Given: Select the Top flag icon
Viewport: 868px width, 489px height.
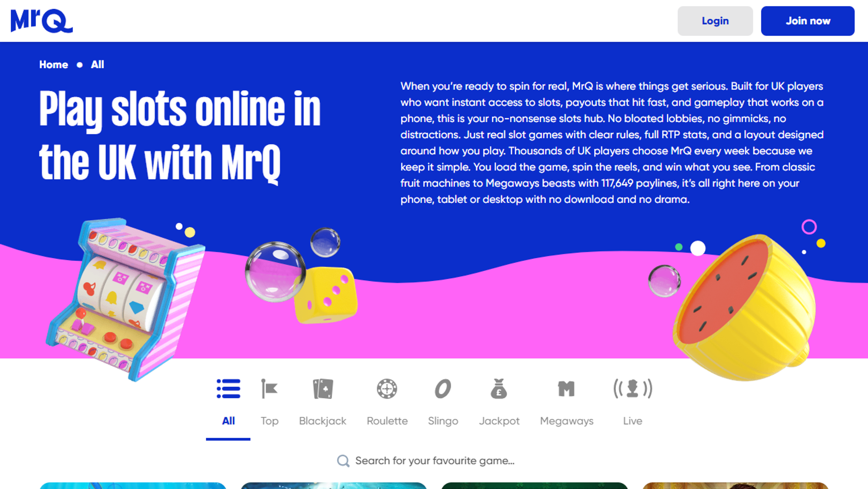Looking at the screenshot, I should [269, 389].
